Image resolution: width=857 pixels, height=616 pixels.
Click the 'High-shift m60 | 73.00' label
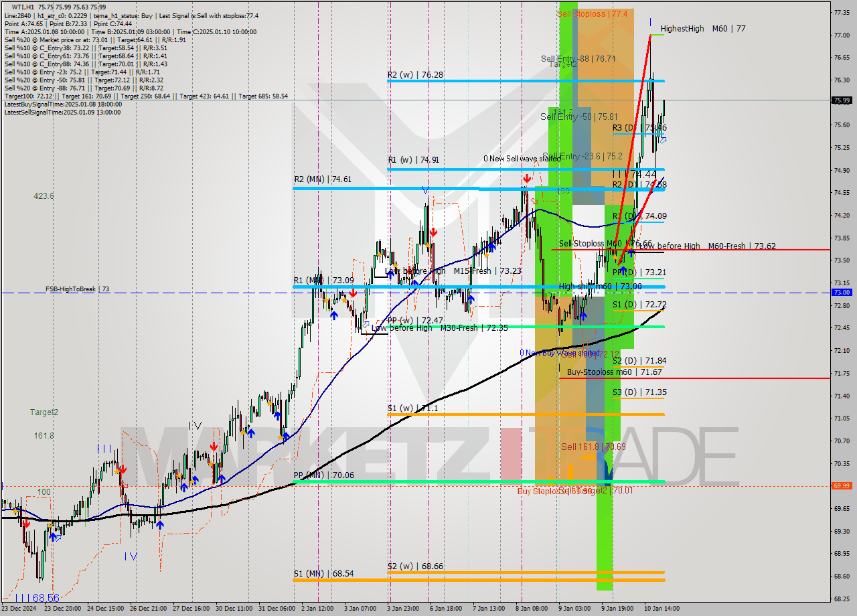(600, 287)
